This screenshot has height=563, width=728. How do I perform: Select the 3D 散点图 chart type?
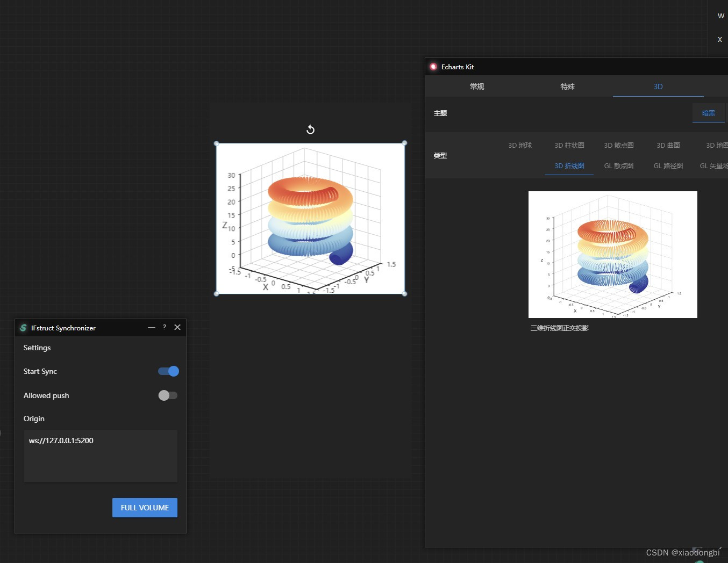point(618,145)
